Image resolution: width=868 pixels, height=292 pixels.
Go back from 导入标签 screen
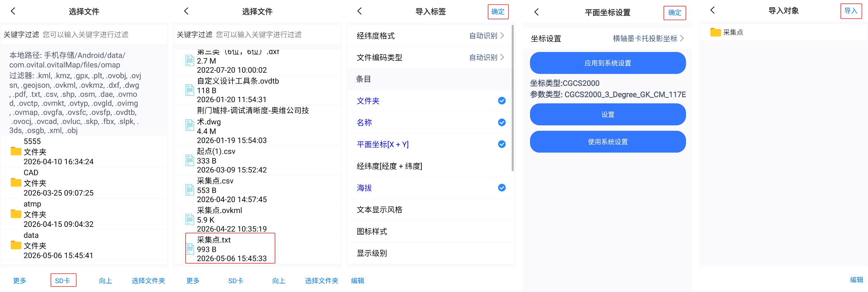[359, 11]
